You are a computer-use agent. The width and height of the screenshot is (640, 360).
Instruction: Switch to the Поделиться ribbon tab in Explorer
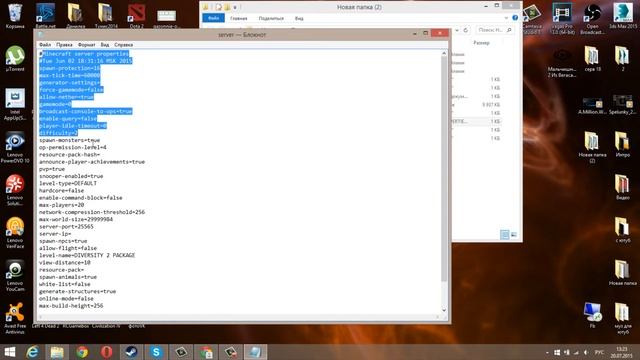click(x=271, y=18)
